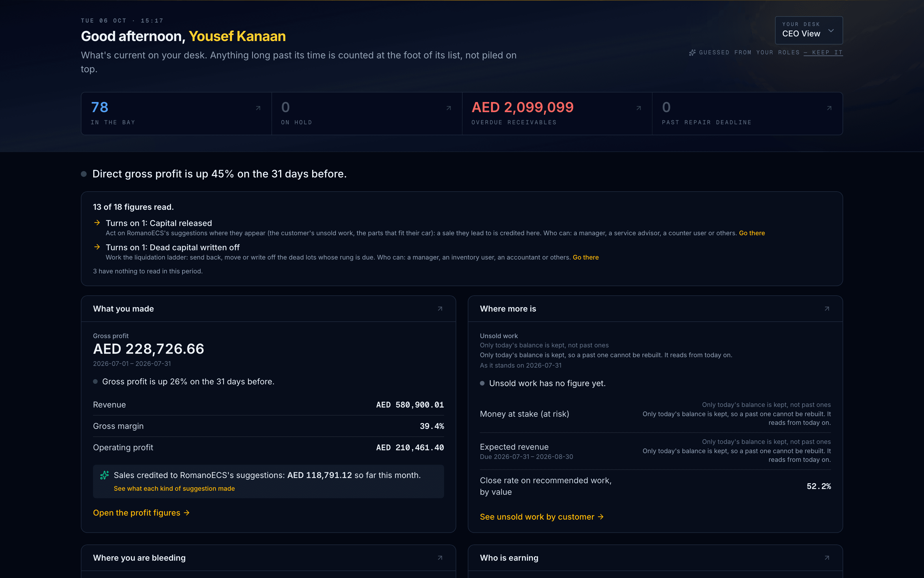Open the On Hold card arrow icon

click(x=449, y=108)
